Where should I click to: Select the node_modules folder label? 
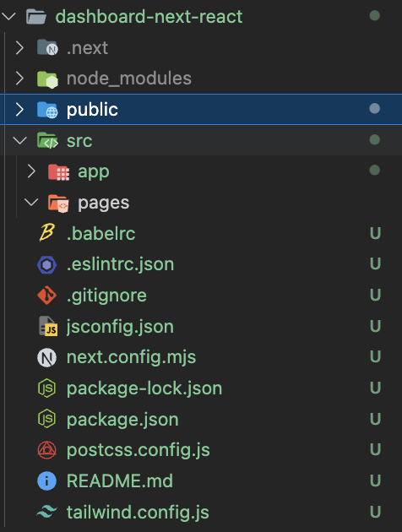pyautogui.click(x=129, y=79)
